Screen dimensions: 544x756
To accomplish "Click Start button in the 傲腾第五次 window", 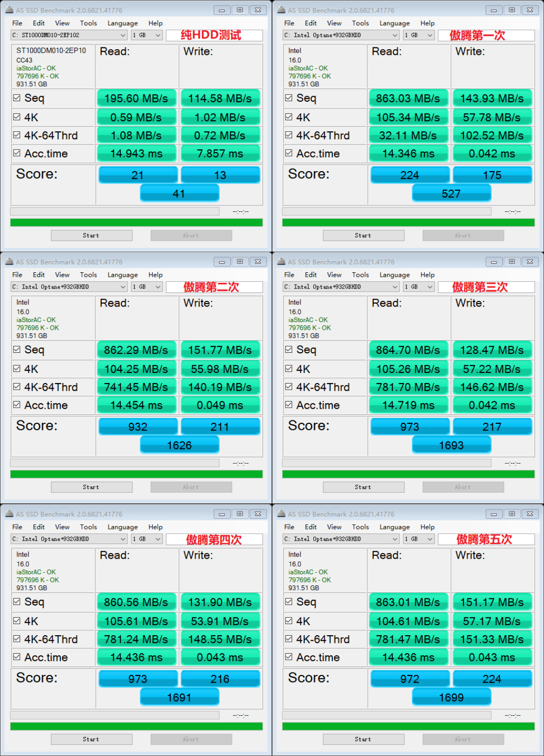I will pos(363,739).
